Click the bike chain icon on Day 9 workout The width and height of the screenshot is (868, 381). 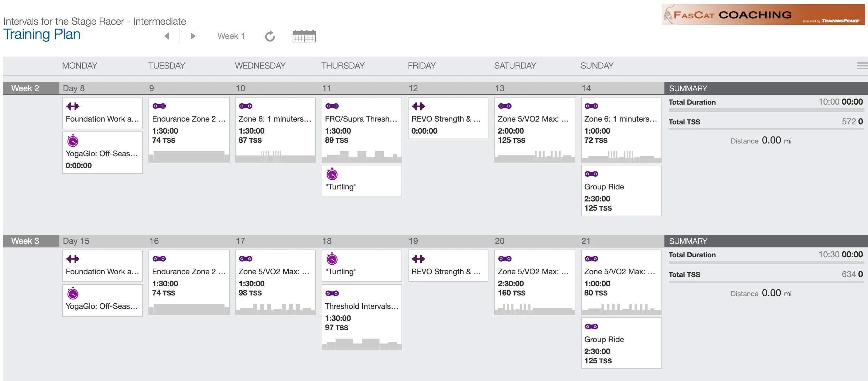[x=159, y=106]
